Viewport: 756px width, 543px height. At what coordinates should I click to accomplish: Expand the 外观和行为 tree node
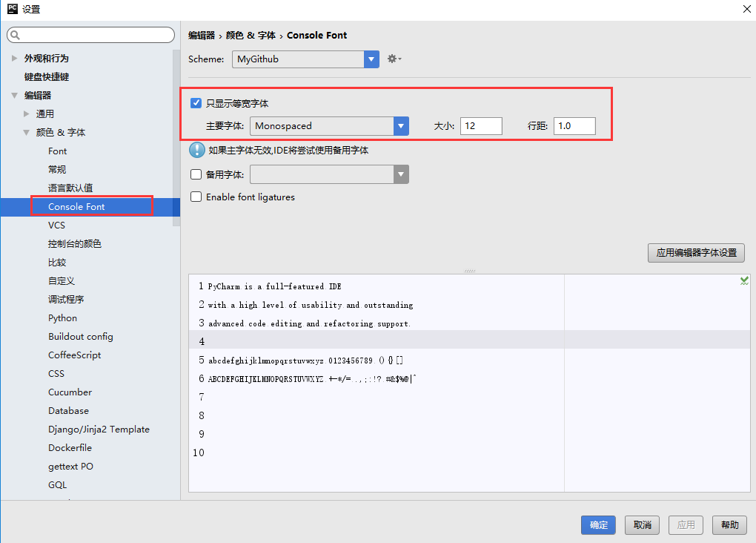click(14, 59)
